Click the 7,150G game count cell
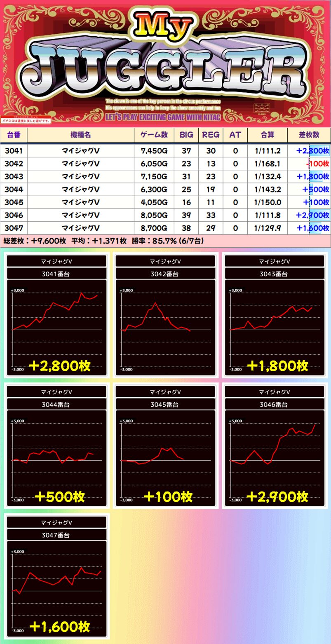331x644 pixels. coord(154,176)
